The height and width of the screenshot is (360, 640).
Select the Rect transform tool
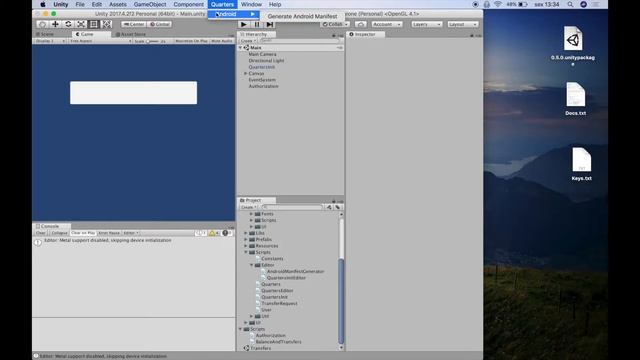click(94, 24)
